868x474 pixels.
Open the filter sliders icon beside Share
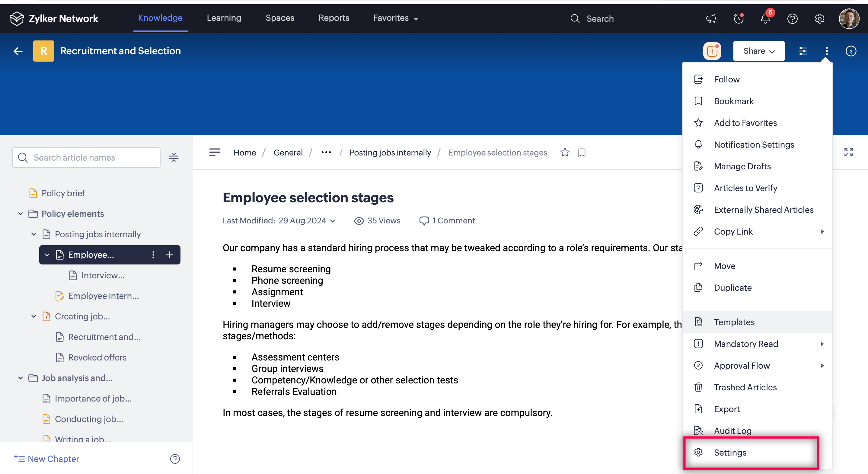(x=803, y=51)
